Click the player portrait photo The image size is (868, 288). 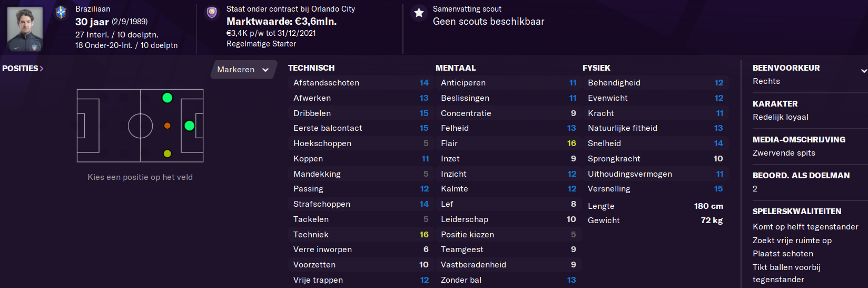pos(25,29)
